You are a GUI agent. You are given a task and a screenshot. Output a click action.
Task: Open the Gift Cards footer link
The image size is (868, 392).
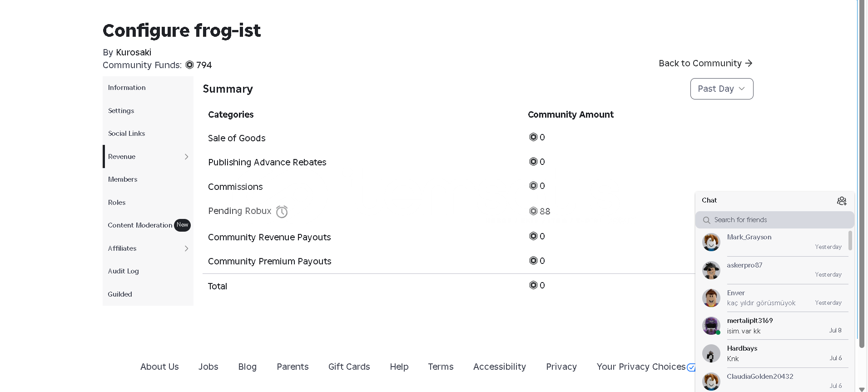349,367
